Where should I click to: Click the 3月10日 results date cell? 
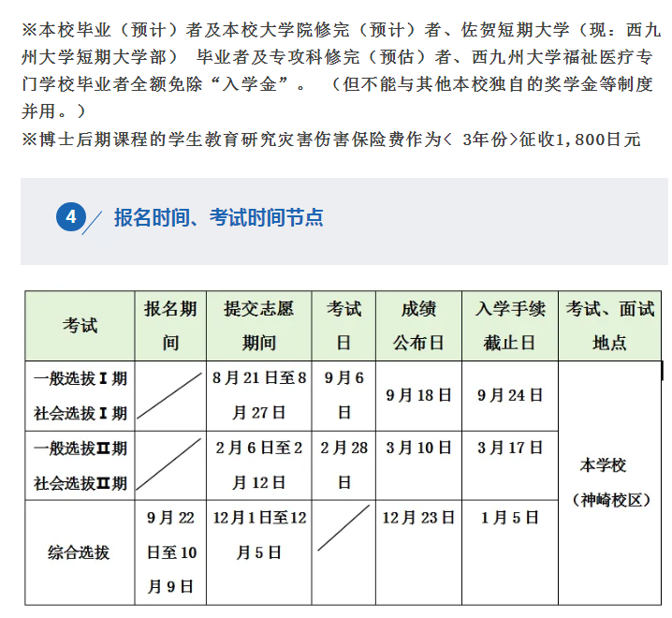(x=418, y=449)
